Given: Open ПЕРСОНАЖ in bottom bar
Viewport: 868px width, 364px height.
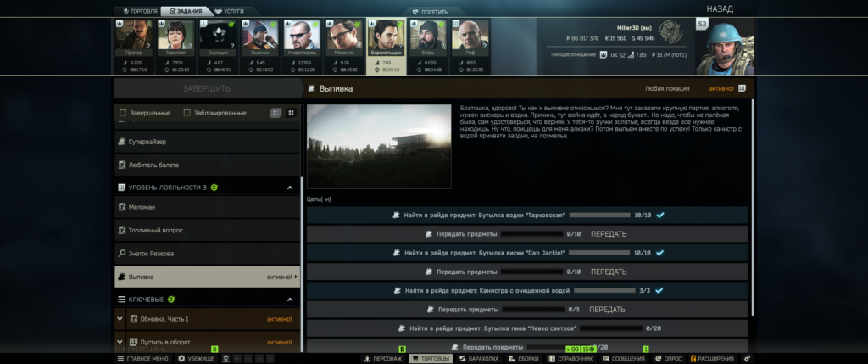Looking at the screenshot, I should [382, 359].
